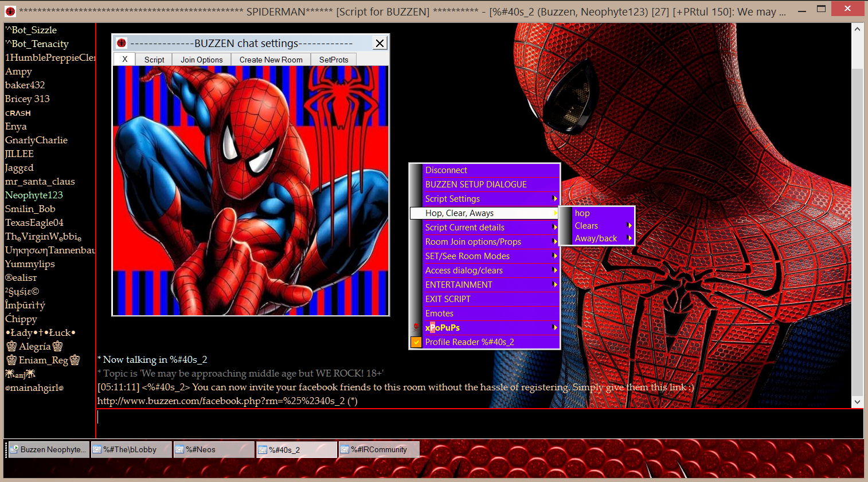Toggle the Profile Reader %#40s_2 checkmark

click(x=416, y=342)
